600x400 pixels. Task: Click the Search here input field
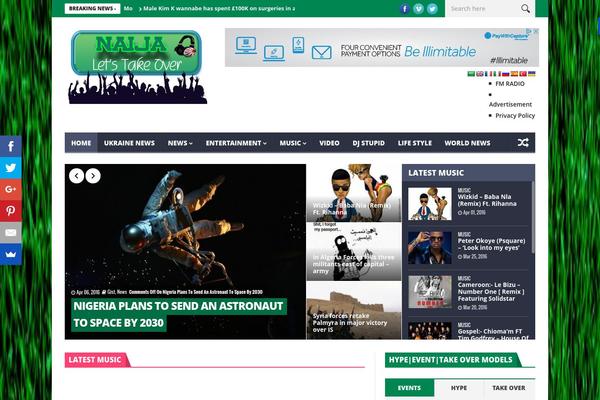(x=483, y=8)
